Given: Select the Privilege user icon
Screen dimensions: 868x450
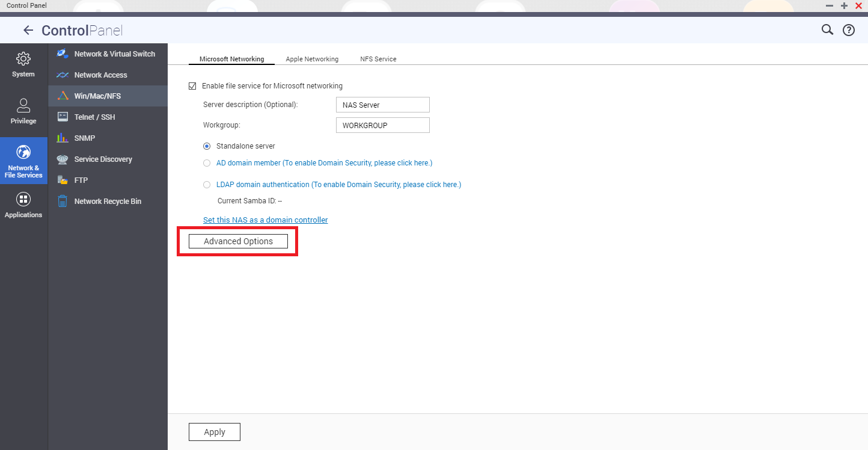Looking at the screenshot, I should click(x=23, y=105).
